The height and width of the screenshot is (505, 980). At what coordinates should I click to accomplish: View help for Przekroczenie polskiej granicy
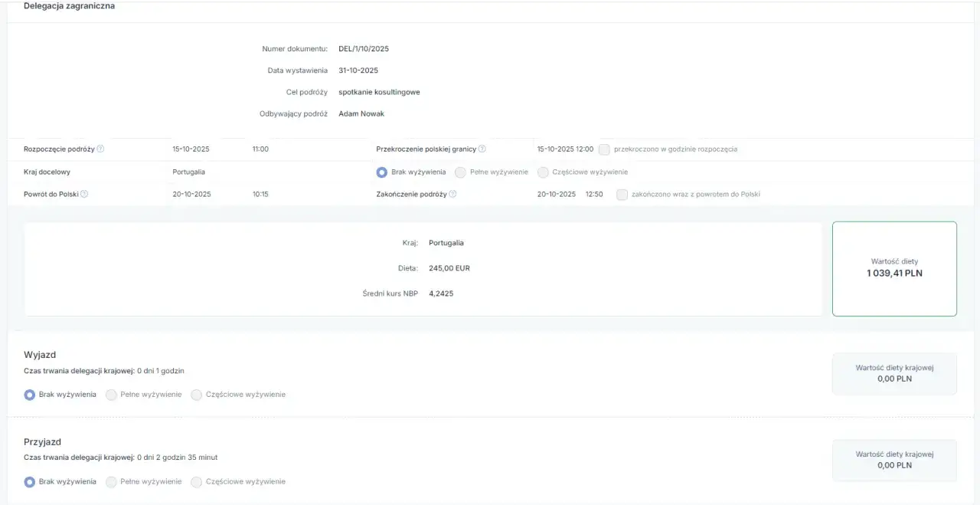(x=482, y=149)
